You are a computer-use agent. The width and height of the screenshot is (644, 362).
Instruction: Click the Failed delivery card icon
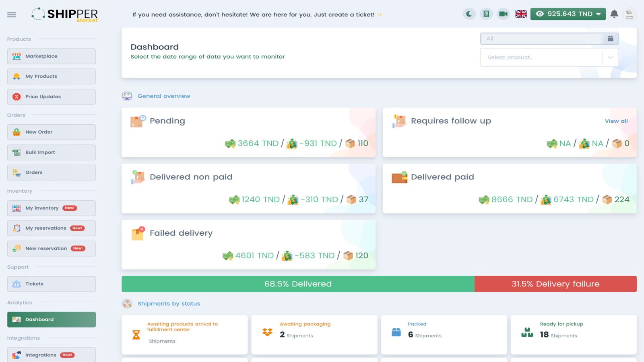coord(138,233)
